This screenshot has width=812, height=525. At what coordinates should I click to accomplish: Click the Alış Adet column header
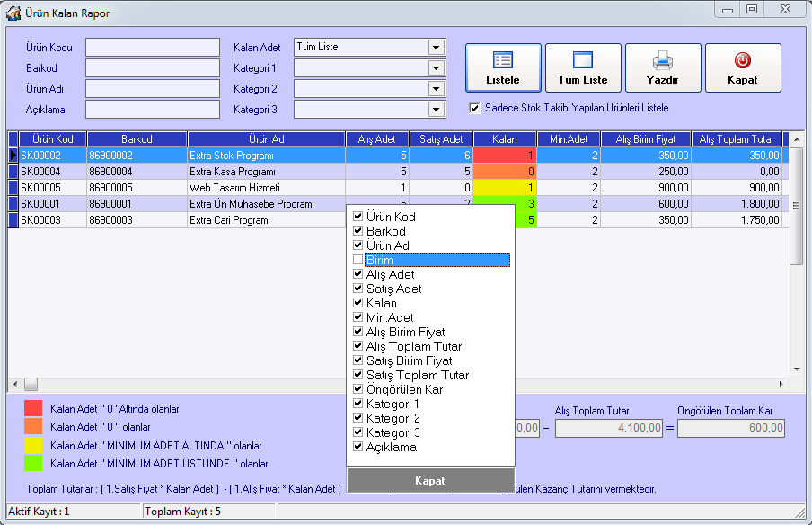click(377, 139)
